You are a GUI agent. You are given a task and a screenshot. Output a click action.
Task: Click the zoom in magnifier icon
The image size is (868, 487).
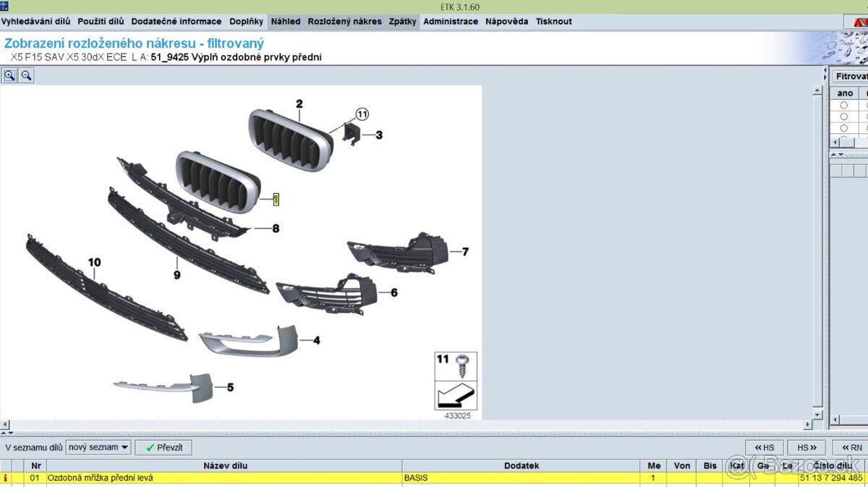10,75
